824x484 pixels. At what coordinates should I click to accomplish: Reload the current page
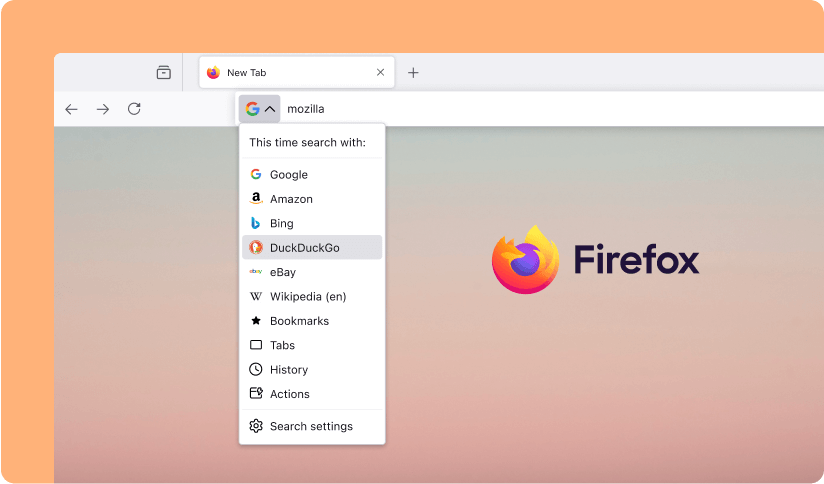[x=135, y=109]
